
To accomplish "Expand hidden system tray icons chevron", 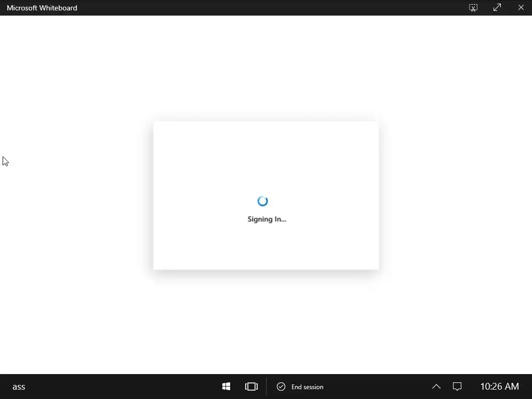I will tap(436, 387).
